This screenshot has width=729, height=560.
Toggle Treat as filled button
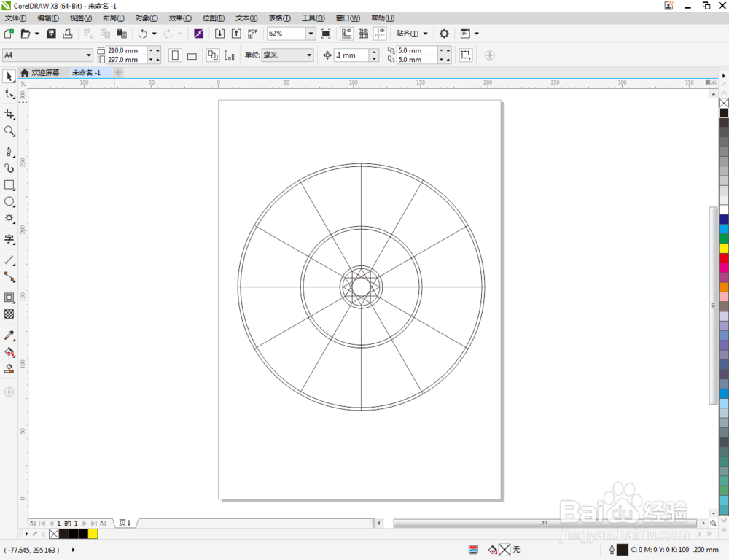tap(465, 55)
